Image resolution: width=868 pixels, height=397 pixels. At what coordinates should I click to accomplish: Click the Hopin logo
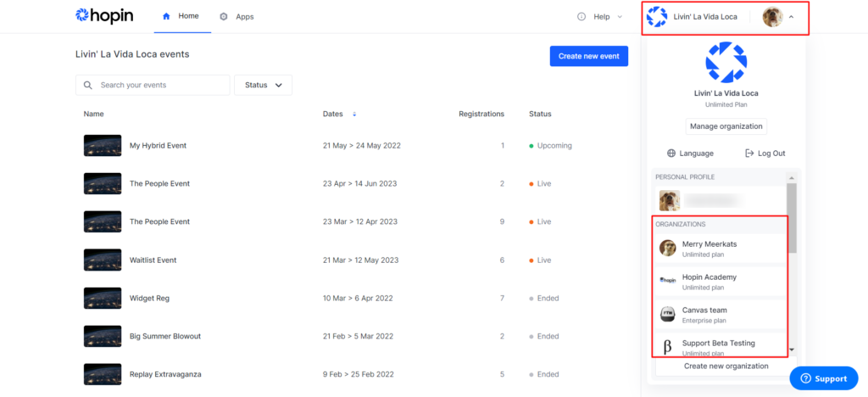[x=104, y=15]
